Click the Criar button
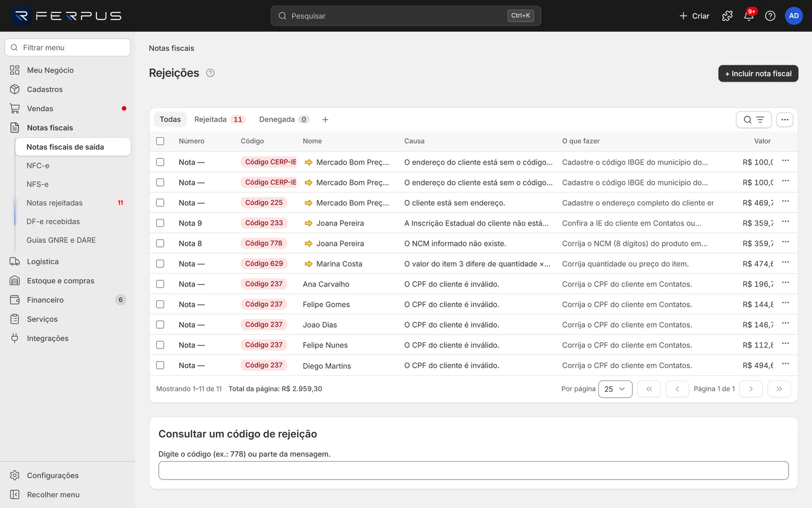Image resolution: width=812 pixels, height=508 pixels. pos(694,16)
